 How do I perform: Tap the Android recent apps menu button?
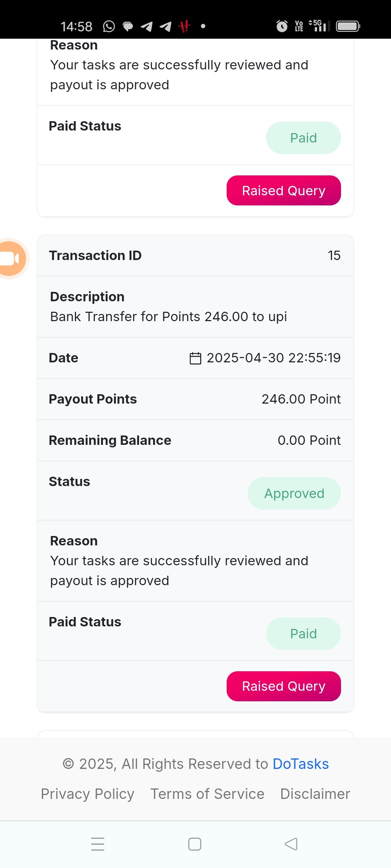[98, 844]
